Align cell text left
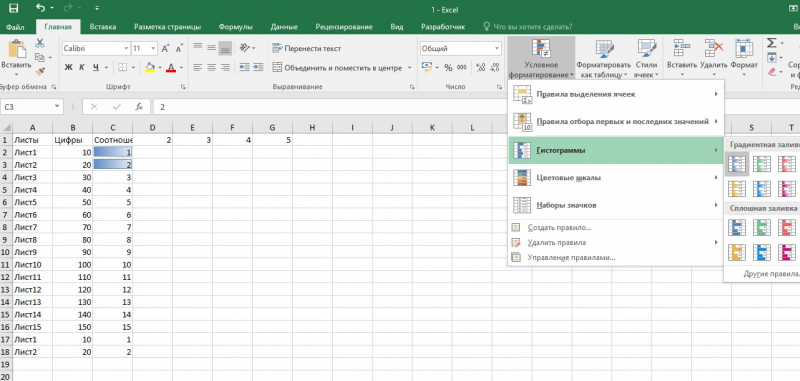This screenshot has width=800, height=381. 198,67
